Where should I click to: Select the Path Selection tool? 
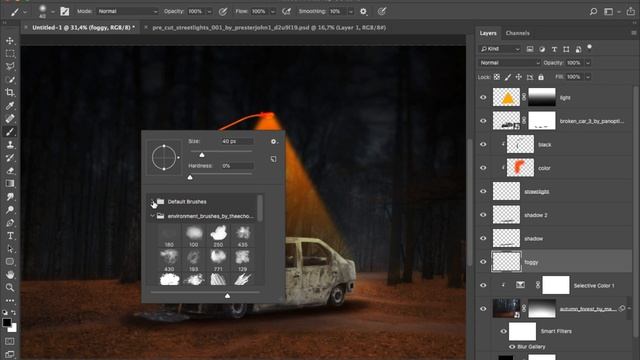coord(10,249)
